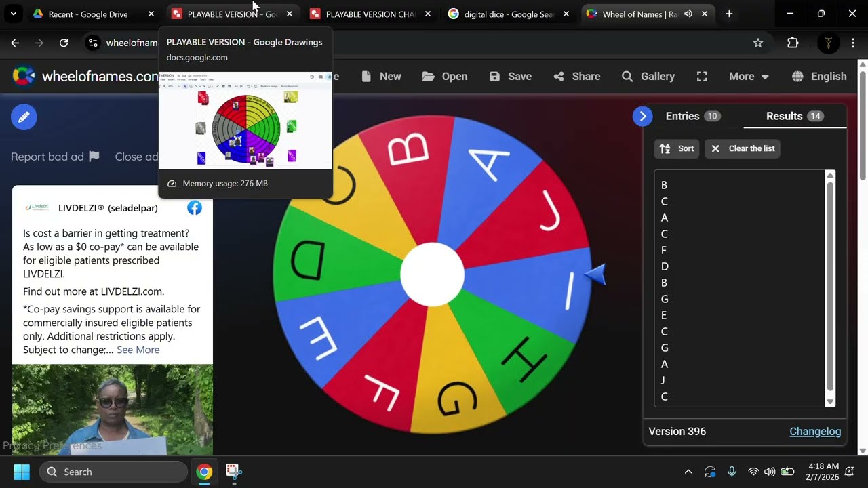Click the result entry D in the list
Viewport: 868px width, 488px height.
(x=665, y=266)
